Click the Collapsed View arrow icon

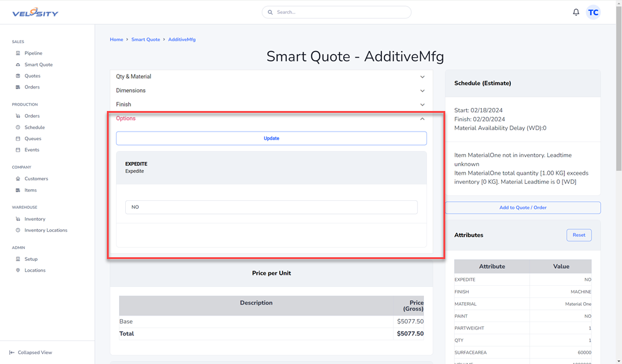12,352
